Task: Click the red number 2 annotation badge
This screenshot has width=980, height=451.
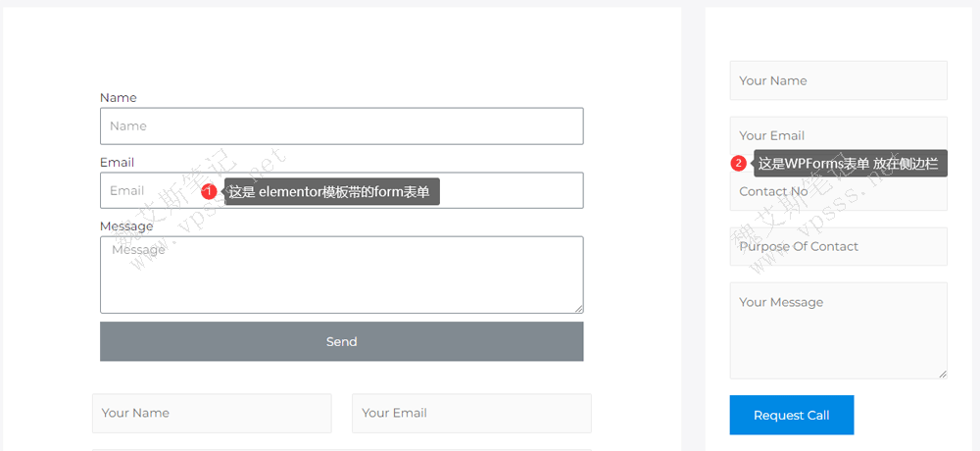Action: (739, 164)
